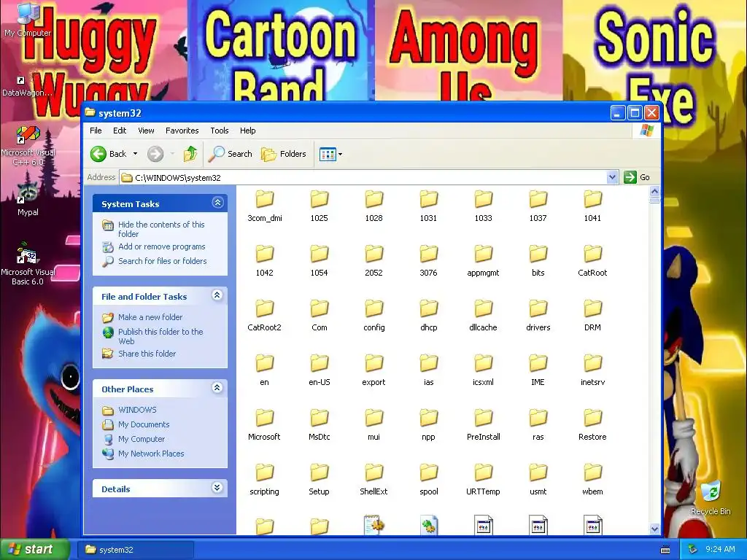Select the DRM folder icon
Image resolution: width=747 pixels, height=560 pixels.
click(592, 309)
